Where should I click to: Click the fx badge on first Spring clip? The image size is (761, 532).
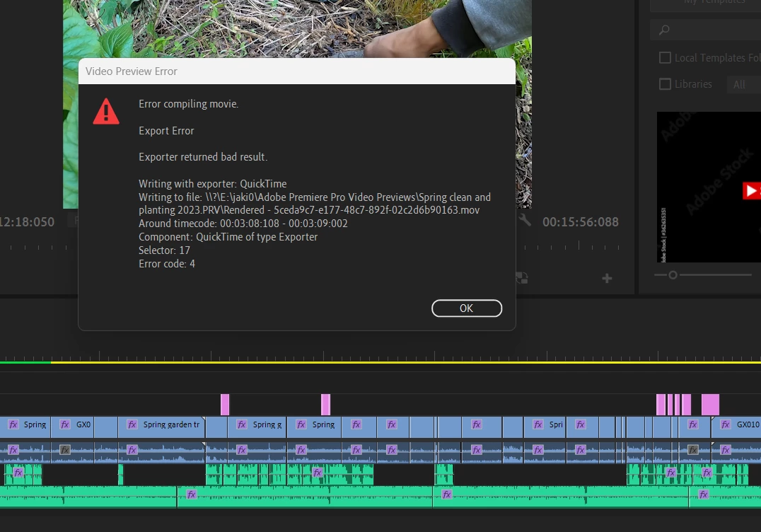pos(13,424)
